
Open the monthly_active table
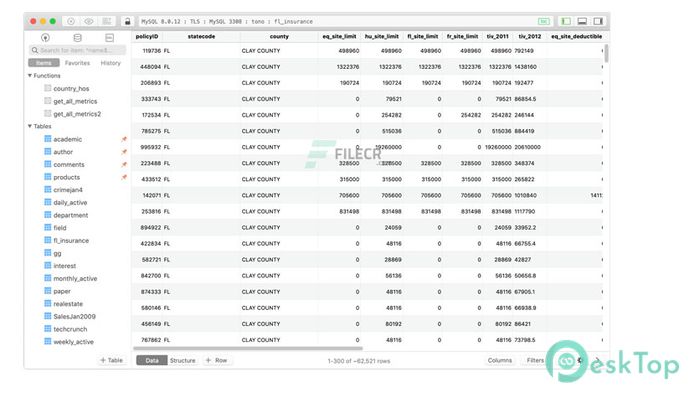pos(75,279)
